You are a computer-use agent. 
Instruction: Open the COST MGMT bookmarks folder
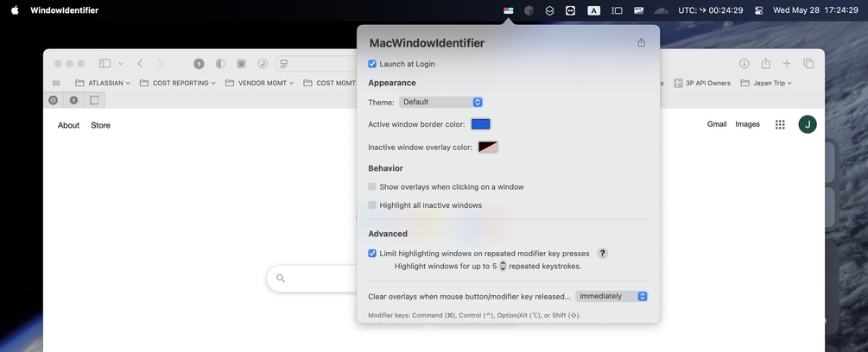click(x=330, y=83)
